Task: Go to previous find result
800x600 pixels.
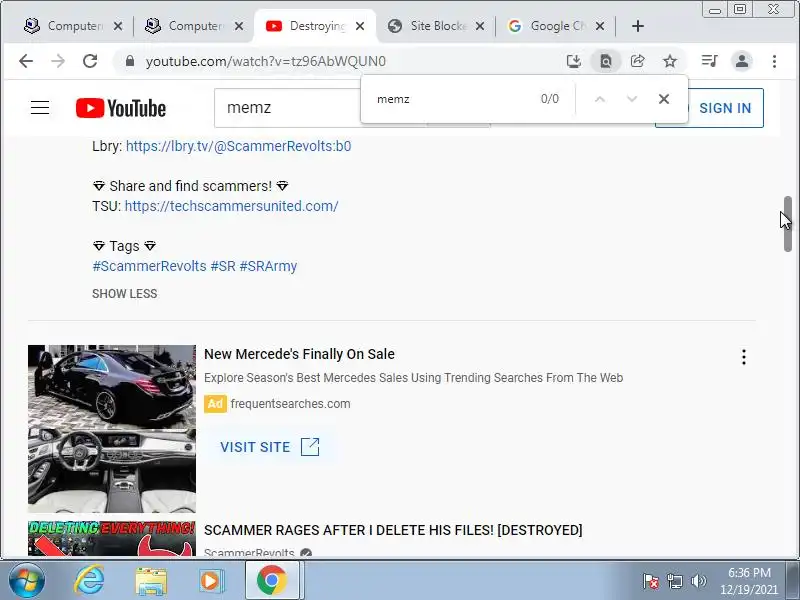Action: pyautogui.click(x=600, y=99)
